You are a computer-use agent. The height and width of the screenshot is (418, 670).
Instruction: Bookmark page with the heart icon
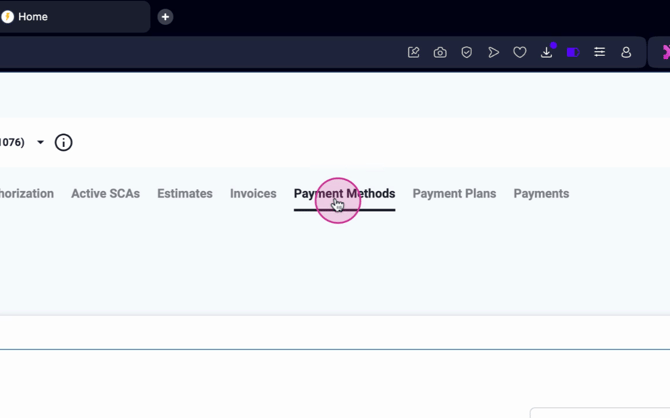tap(520, 52)
